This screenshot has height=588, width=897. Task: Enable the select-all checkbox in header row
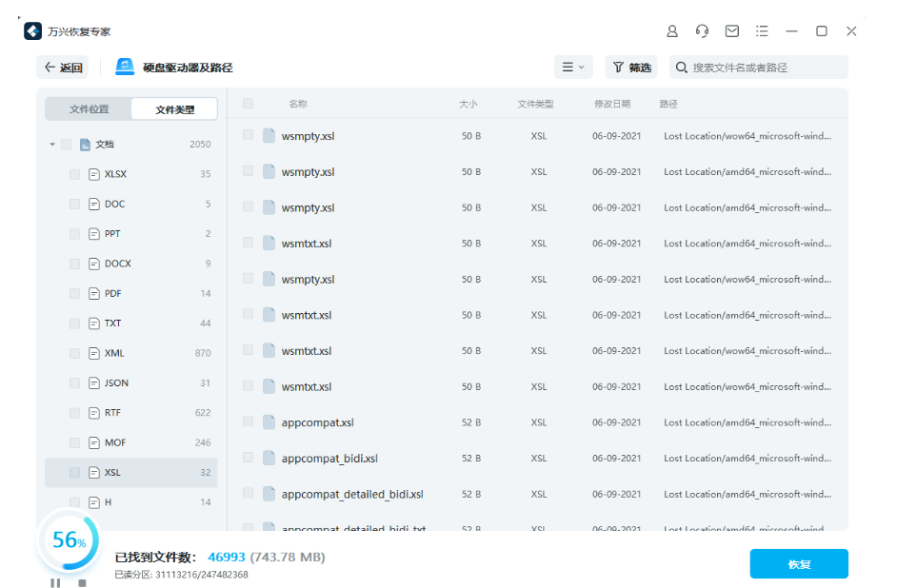pyautogui.click(x=249, y=104)
